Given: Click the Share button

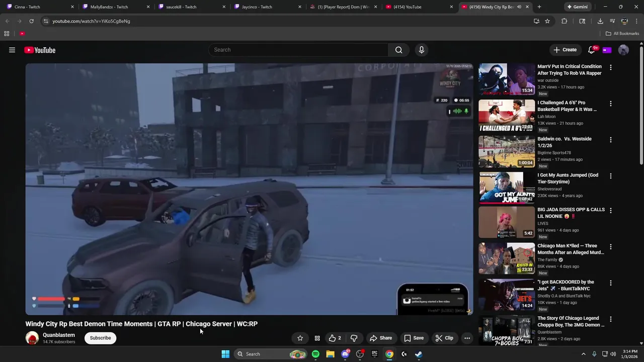Looking at the screenshot, I should click(x=381, y=338).
